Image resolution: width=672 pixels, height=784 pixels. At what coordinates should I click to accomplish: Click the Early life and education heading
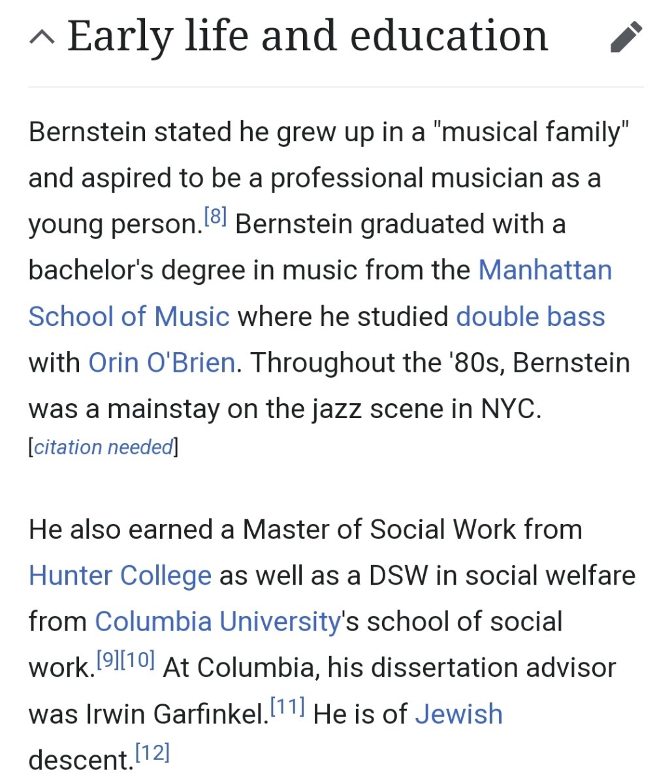coord(307,36)
